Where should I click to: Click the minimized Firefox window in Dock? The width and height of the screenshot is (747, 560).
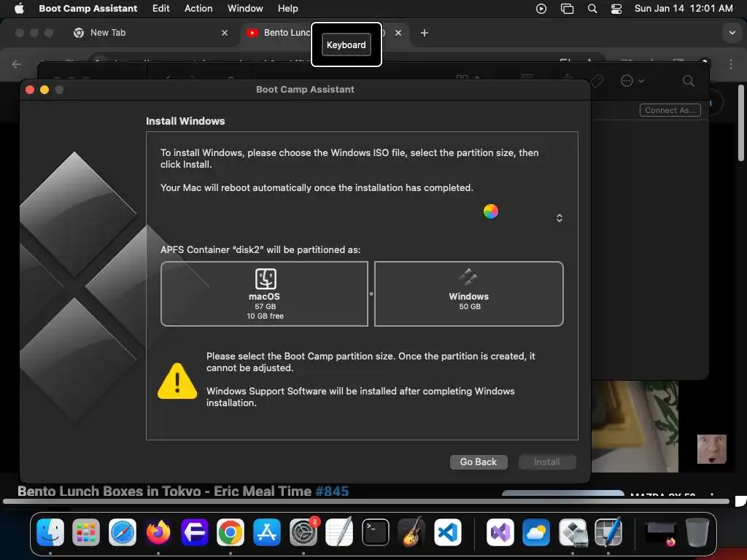(x=661, y=533)
